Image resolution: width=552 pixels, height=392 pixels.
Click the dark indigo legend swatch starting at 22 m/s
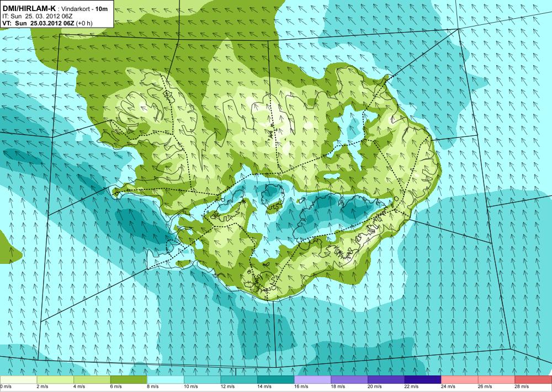423,380
